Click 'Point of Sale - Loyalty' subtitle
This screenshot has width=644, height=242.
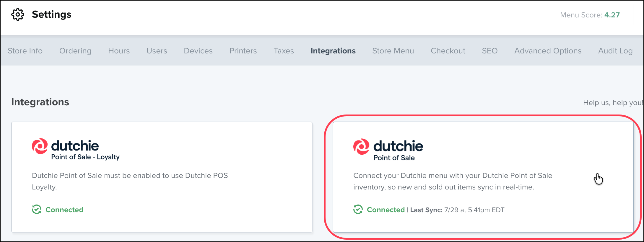click(85, 157)
